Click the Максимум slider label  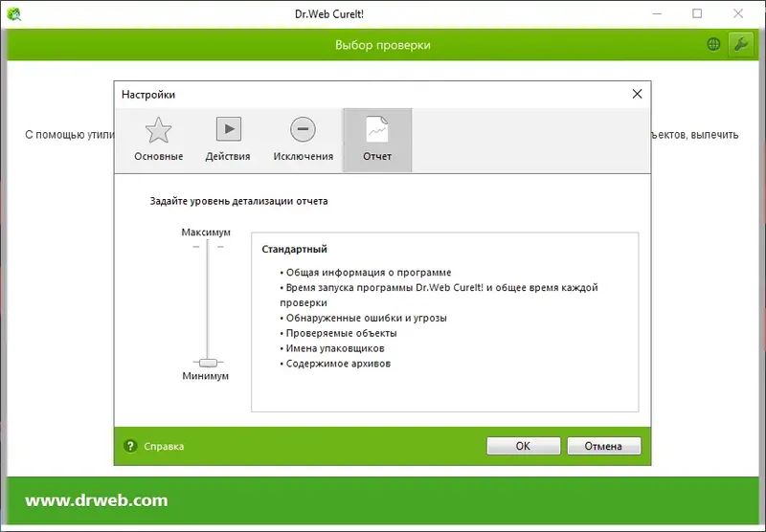(206, 233)
